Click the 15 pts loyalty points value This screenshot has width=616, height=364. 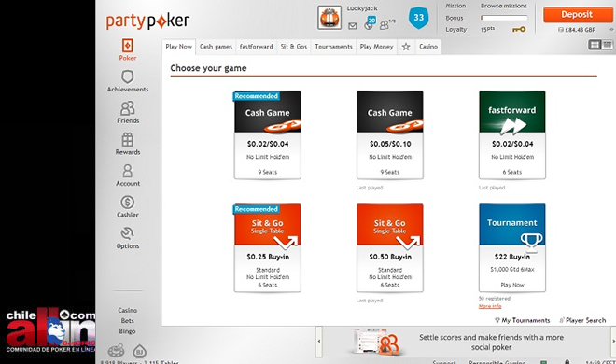(x=487, y=30)
